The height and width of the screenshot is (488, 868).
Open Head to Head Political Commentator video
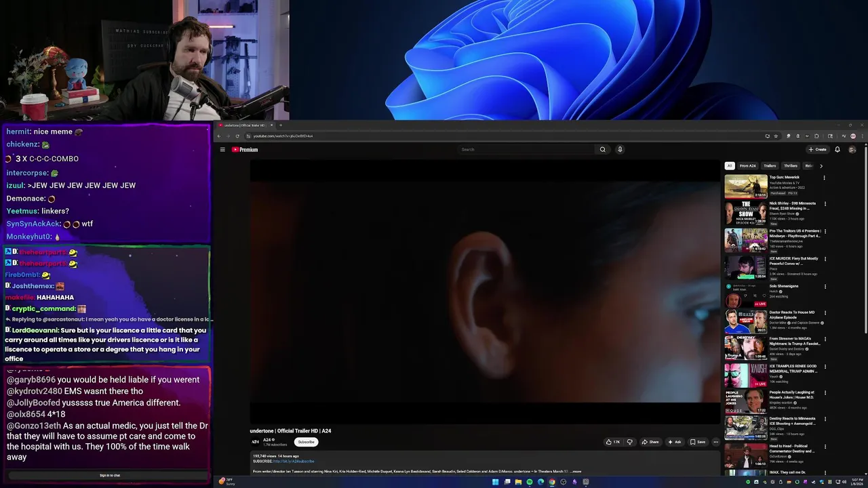tap(793, 448)
